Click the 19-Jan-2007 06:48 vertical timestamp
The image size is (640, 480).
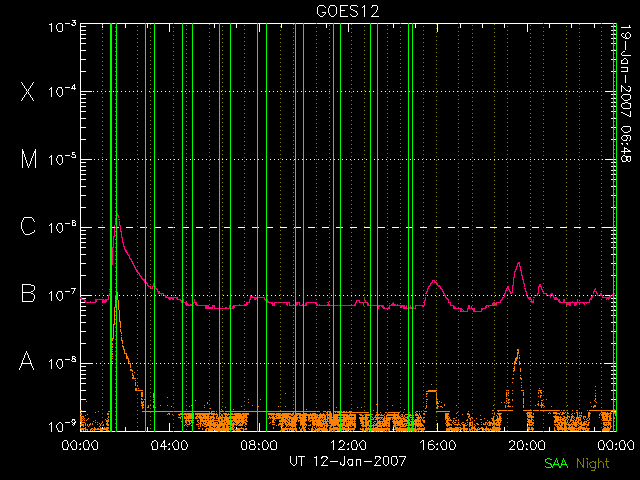point(626,93)
